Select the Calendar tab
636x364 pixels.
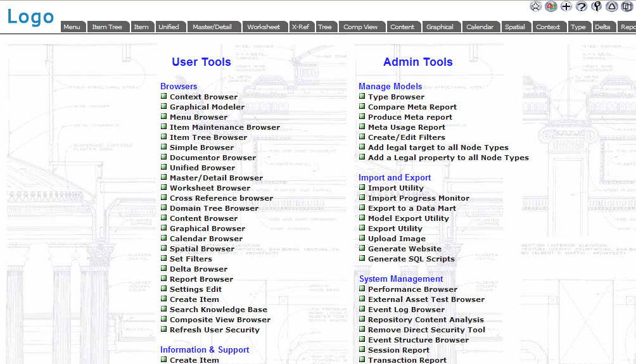(480, 27)
